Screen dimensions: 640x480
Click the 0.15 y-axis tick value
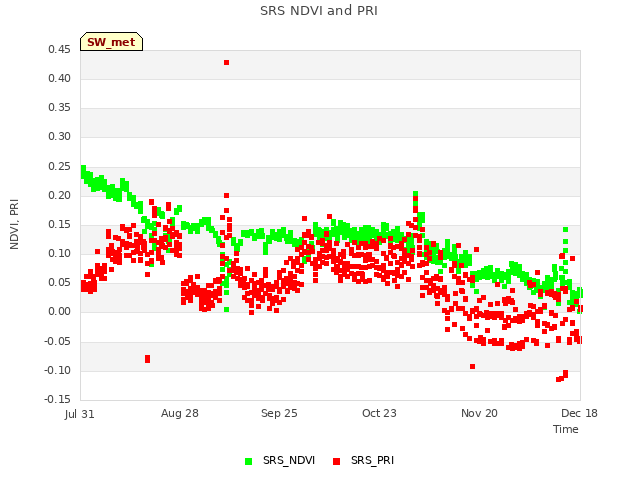(59, 224)
